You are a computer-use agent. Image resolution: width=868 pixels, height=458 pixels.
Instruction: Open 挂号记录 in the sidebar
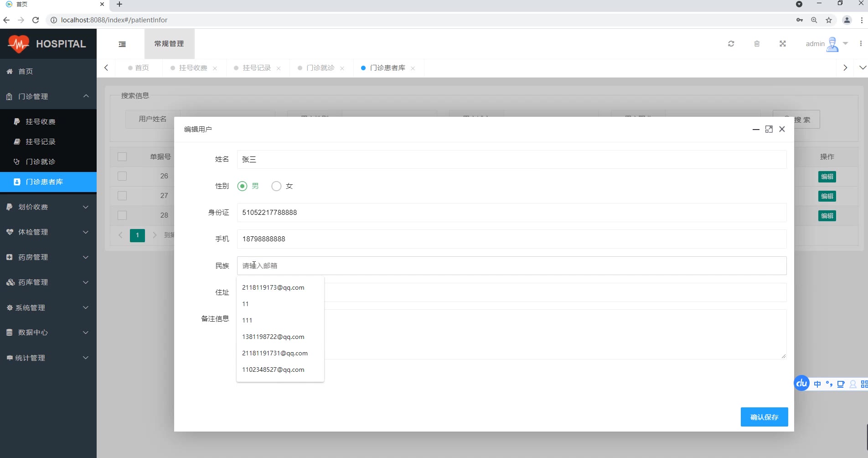coord(48,142)
